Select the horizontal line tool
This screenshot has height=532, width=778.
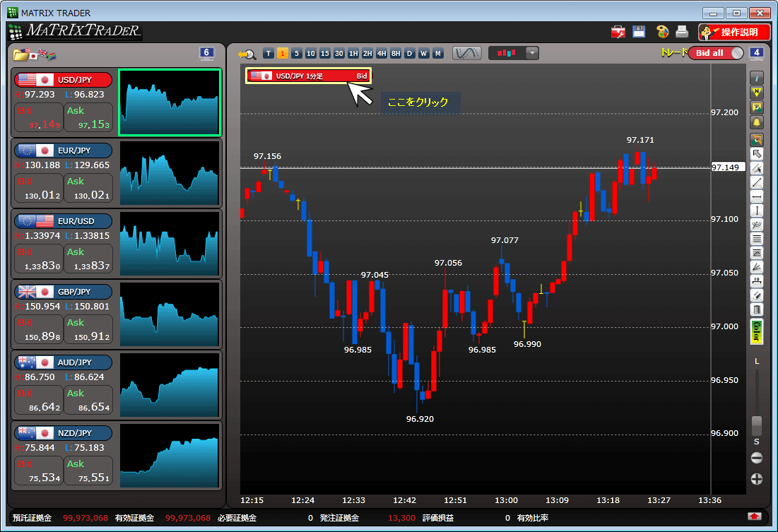pyautogui.click(x=756, y=197)
